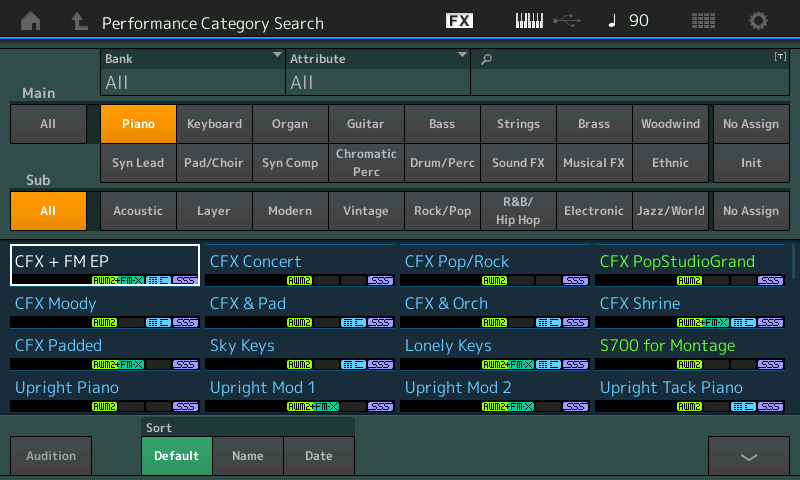Select the Init category button
The width and height of the screenshot is (800, 480).
pyautogui.click(x=751, y=163)
